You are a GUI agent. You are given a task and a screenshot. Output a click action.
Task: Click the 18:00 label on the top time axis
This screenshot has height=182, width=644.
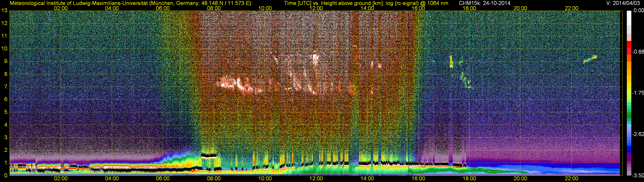click(469, 8)
